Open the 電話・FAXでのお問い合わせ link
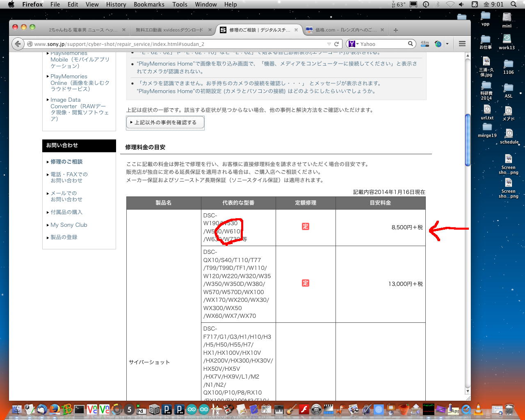This screenshot has width=525, height=420. tap(69, 177)
